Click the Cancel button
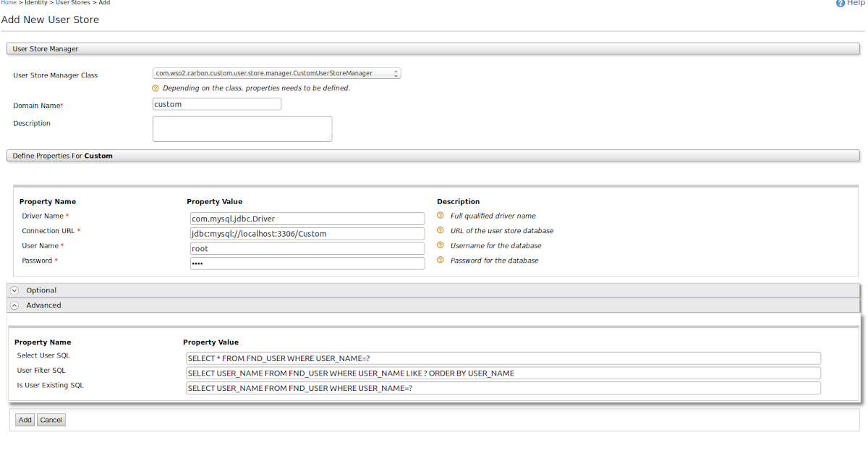Screen dimensions: 868x456 51,419
